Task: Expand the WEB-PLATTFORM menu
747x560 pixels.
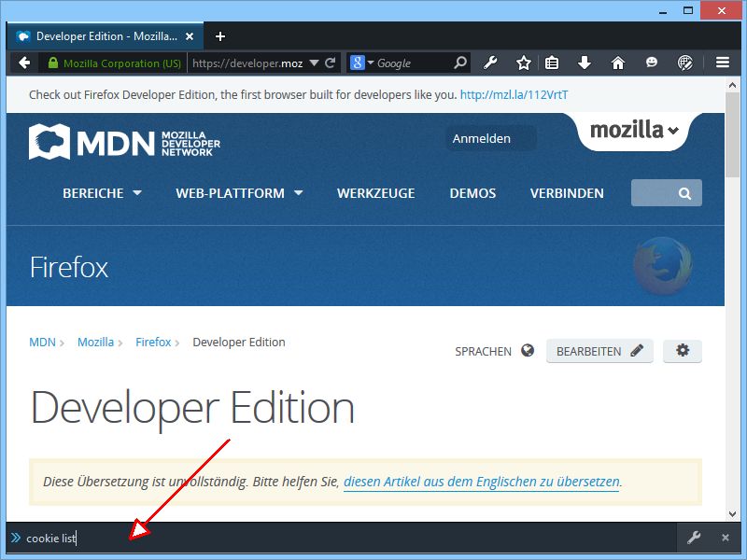Action: [239, 193]
